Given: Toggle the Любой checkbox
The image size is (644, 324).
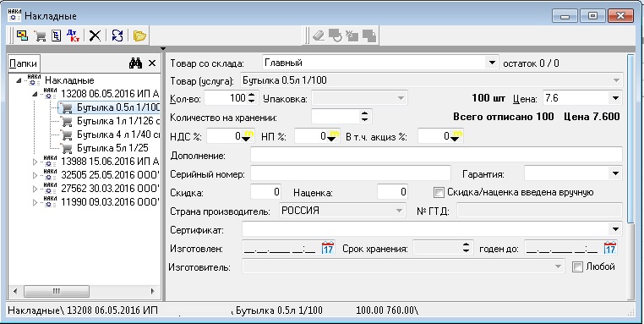Looking at the screenshot, I should [577, 266].
